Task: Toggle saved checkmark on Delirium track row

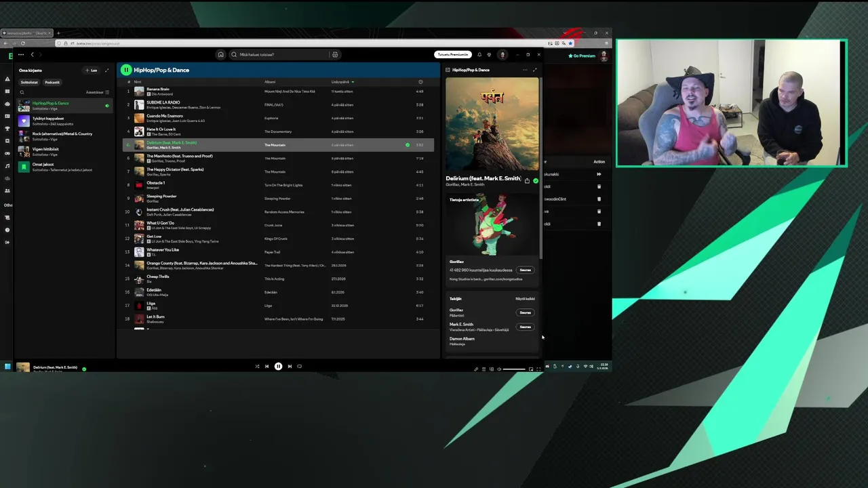Action: point(408,145)
